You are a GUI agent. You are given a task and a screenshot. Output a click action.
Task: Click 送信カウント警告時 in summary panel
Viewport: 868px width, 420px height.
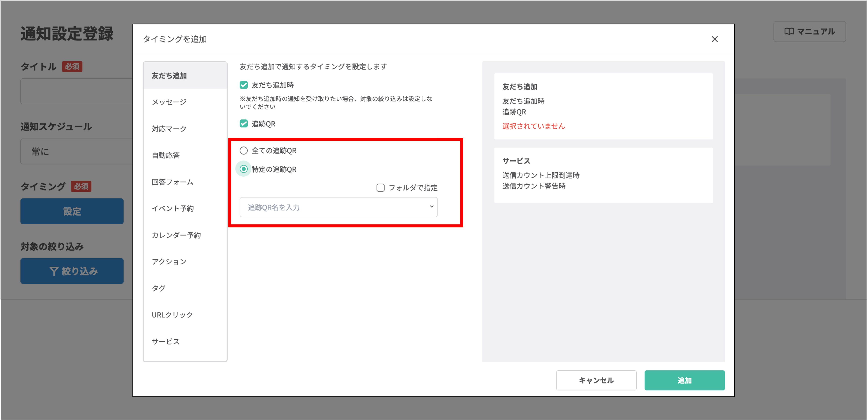(x=534, y=186)
